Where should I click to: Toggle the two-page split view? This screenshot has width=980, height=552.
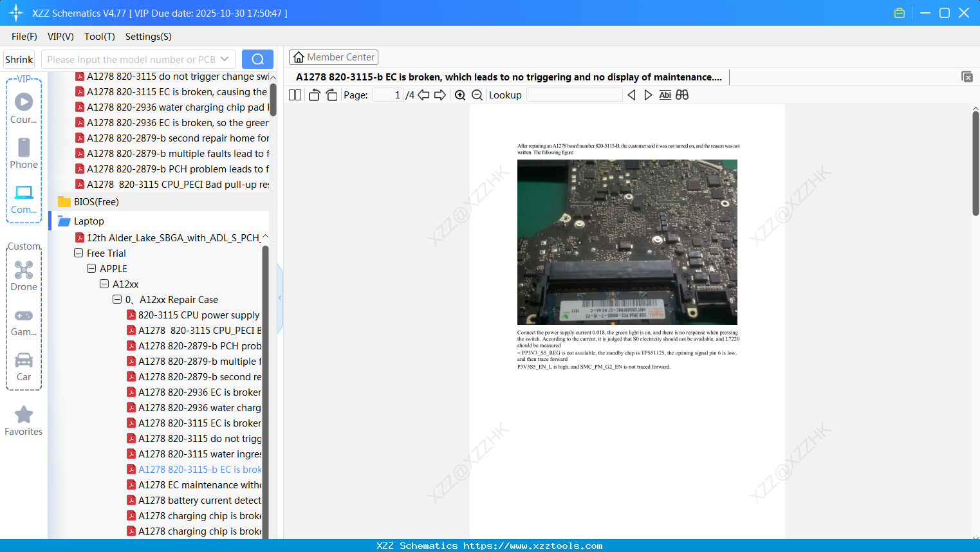coord(295,95)
